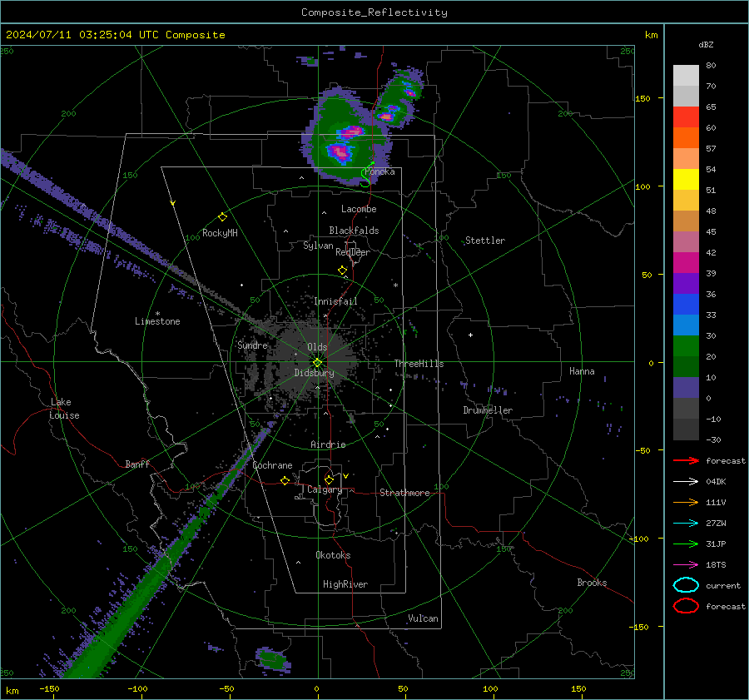Click the Strathmore town label
Image resolution: width=749 pixels, height=700 pixels.
(404, 493)
